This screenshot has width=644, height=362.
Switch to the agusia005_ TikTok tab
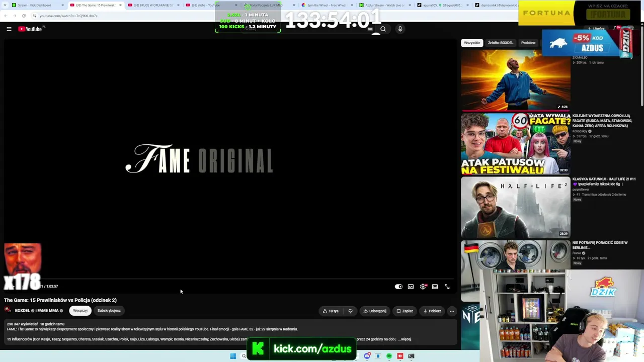[x=442, y=5]
